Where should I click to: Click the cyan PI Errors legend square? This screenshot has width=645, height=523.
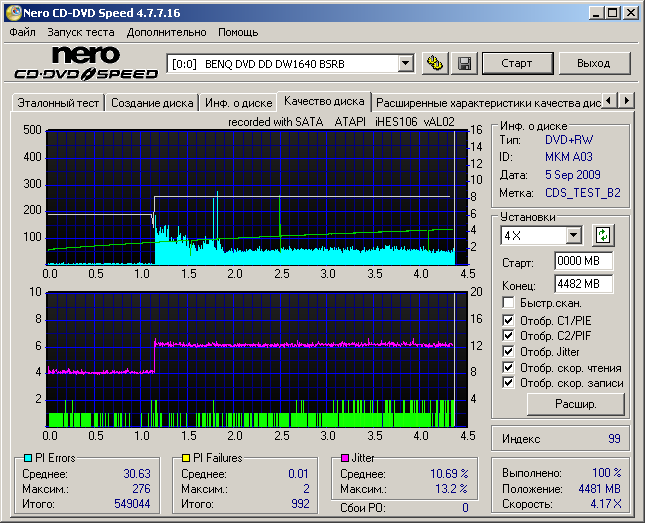coord(27,458)
